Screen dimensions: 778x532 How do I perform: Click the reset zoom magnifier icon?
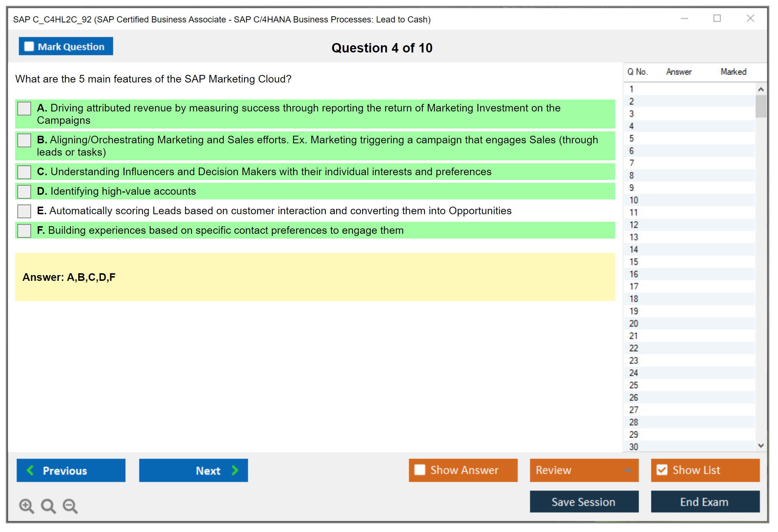tap(48, 506)
